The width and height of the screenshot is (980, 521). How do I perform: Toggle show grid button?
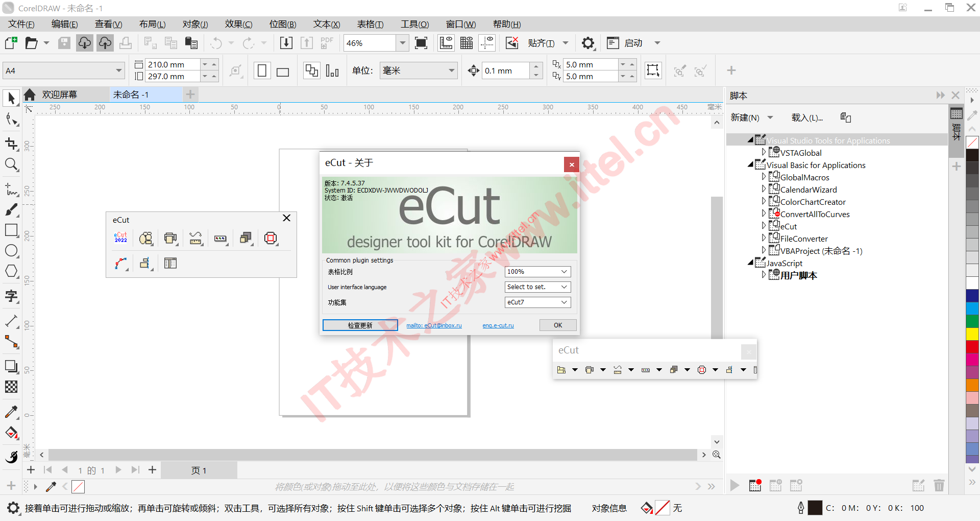pyautogui.click(x=467, y=43)
